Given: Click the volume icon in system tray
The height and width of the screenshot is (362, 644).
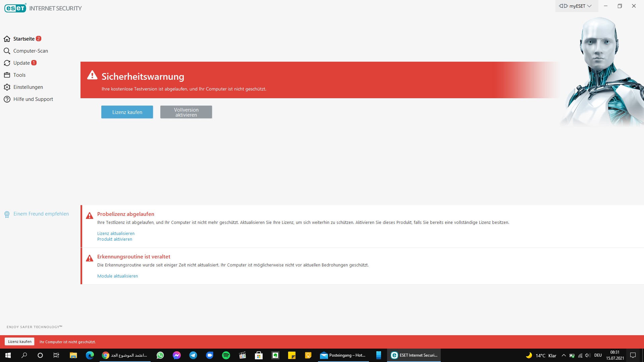Looking at the screenshot, I should pos(588,355).
